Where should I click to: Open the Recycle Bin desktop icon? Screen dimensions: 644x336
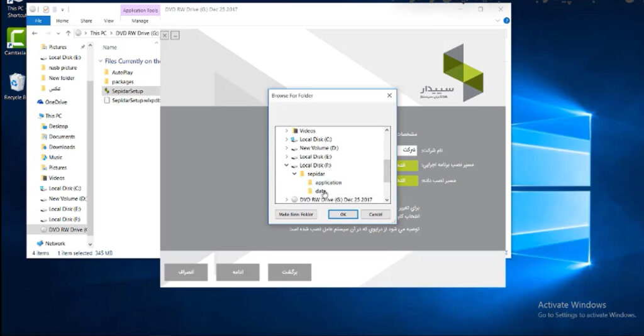pos(16,86)
